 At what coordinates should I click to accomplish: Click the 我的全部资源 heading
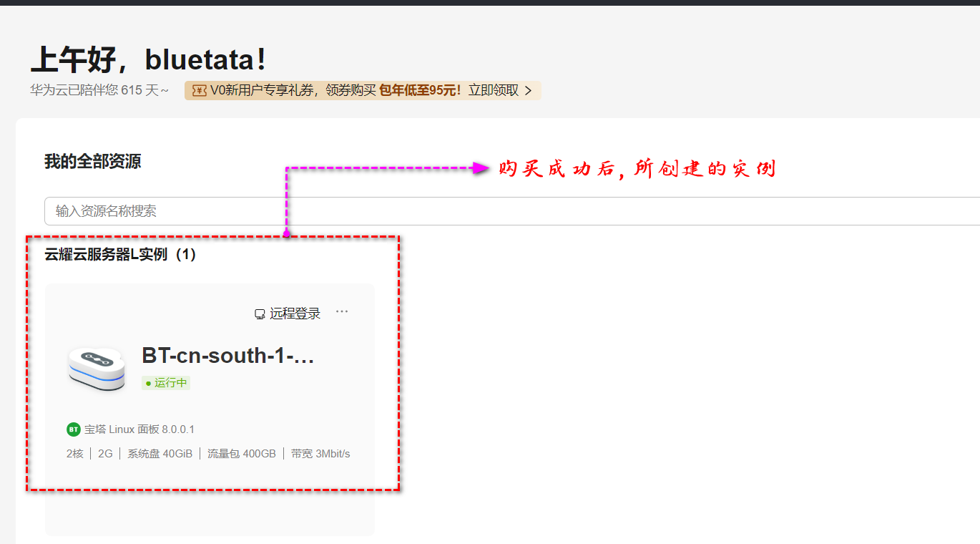click(93, 162)
